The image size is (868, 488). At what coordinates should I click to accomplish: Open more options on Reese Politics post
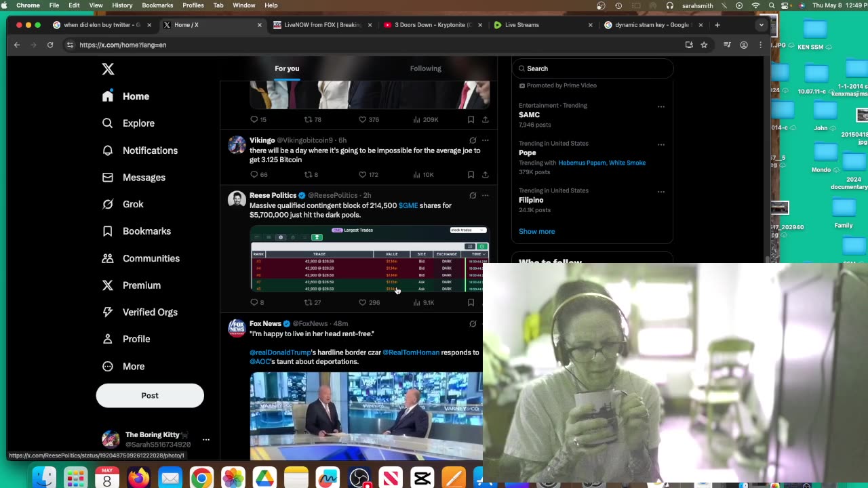485,195
